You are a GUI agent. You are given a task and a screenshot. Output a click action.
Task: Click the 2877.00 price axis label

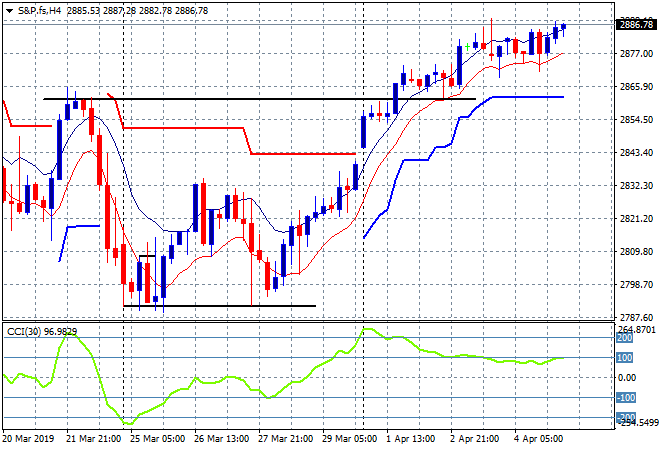(x=637, y=53)
